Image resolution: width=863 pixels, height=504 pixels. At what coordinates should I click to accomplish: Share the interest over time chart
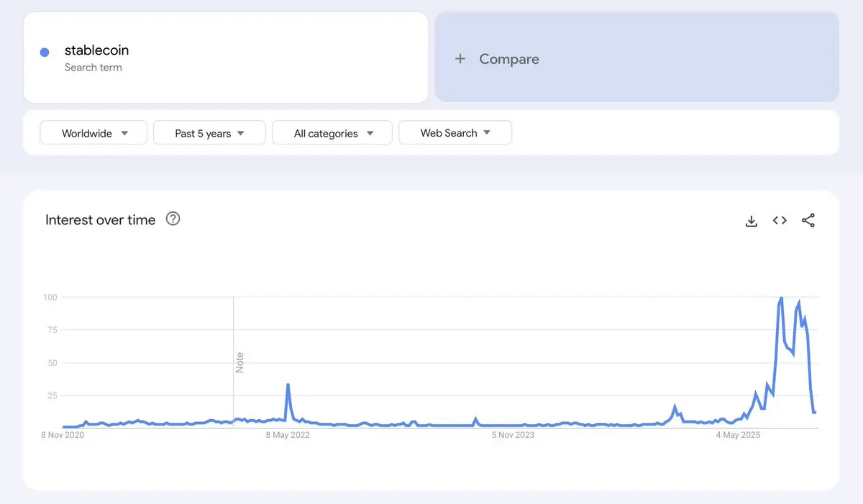808,221
